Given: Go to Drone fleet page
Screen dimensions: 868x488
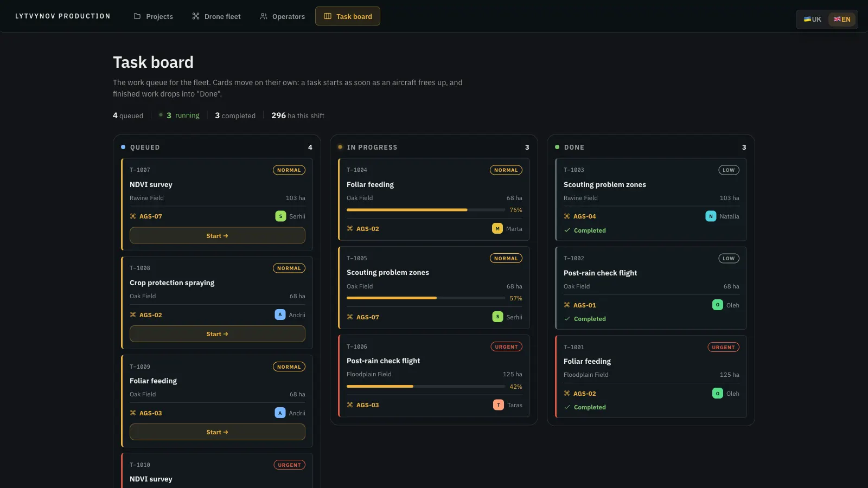Looking at the screenshot, I should click(x=216, y=16).
